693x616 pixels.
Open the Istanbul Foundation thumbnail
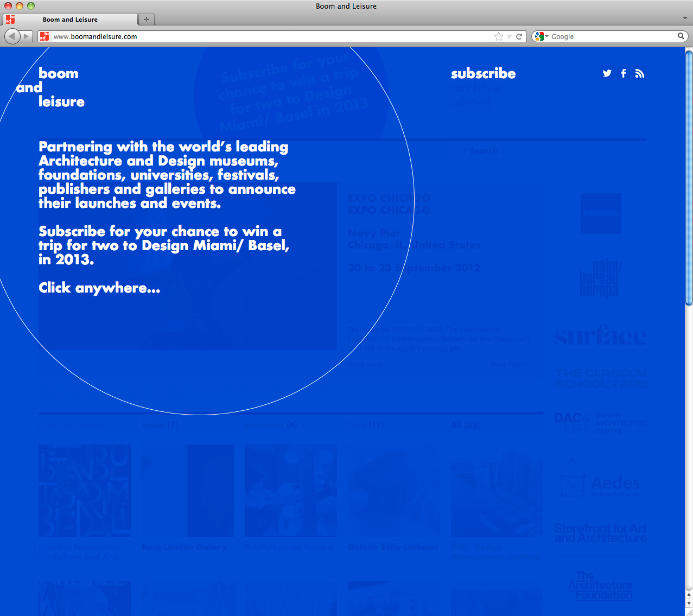pyautogui.click(x=85, y=491)
